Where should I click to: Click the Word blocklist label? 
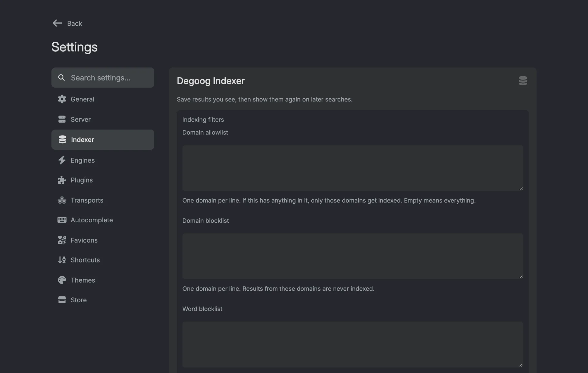point(202,309)
